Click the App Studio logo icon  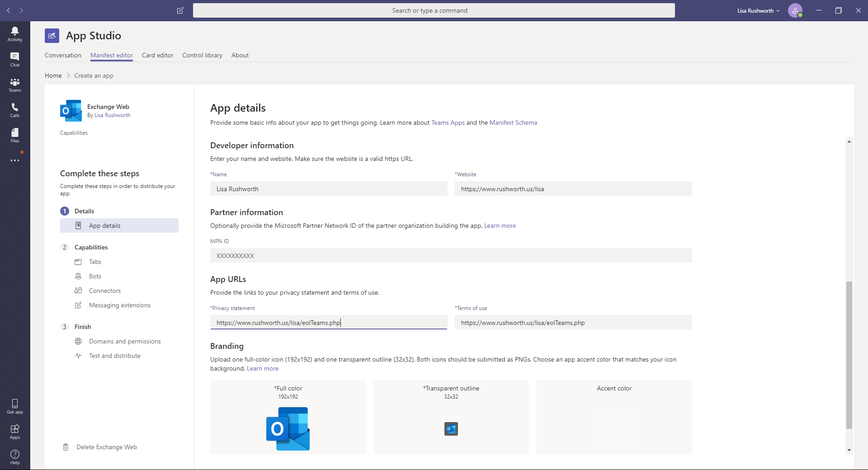(52, 36)
